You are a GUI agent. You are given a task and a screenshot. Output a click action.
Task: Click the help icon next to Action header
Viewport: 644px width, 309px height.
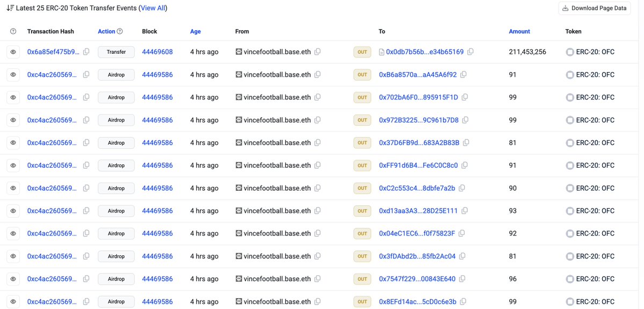120,31
